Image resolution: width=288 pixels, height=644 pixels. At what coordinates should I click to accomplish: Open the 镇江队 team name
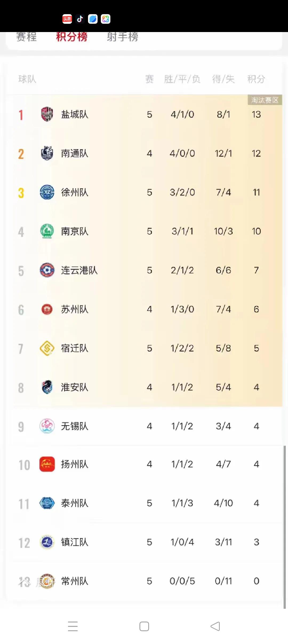point(74,542)
